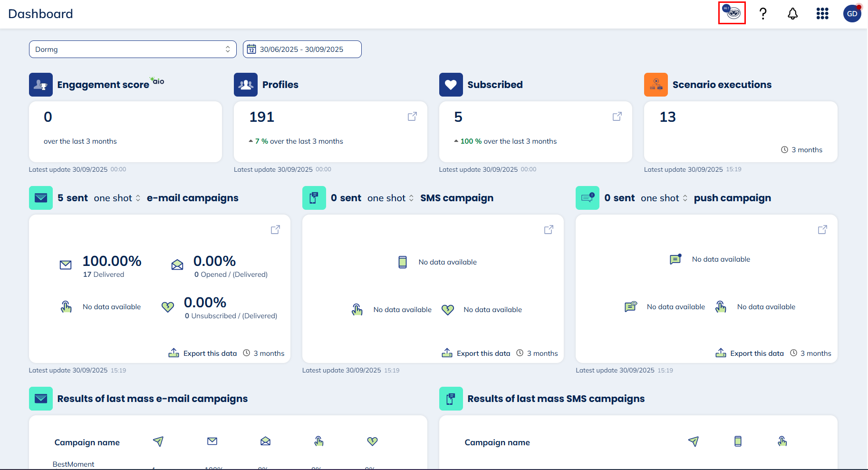The image size is (868, 470).
Task: Export this data for e-mail campaigns
Action: point(203,353)
